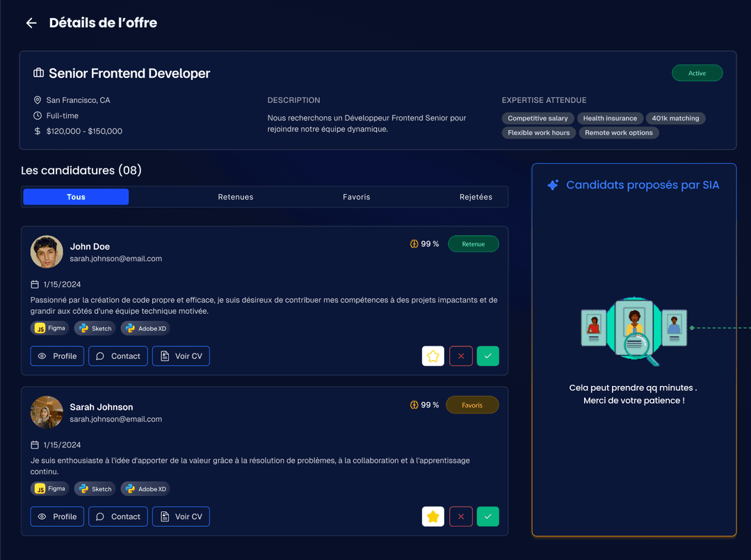Approve Sarah Johnson with the green check button
The image size is (751, 560).
(x=488, y=517)
